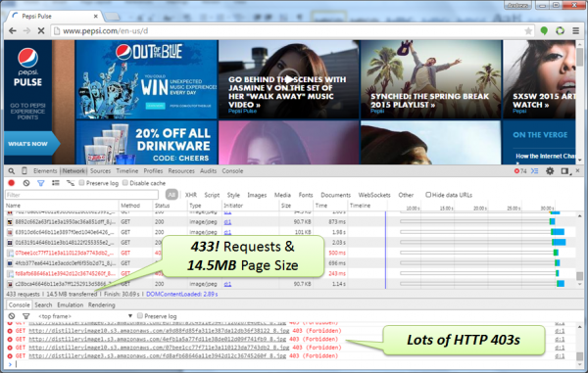Open the Sources tab

click(x=100, y=170)
